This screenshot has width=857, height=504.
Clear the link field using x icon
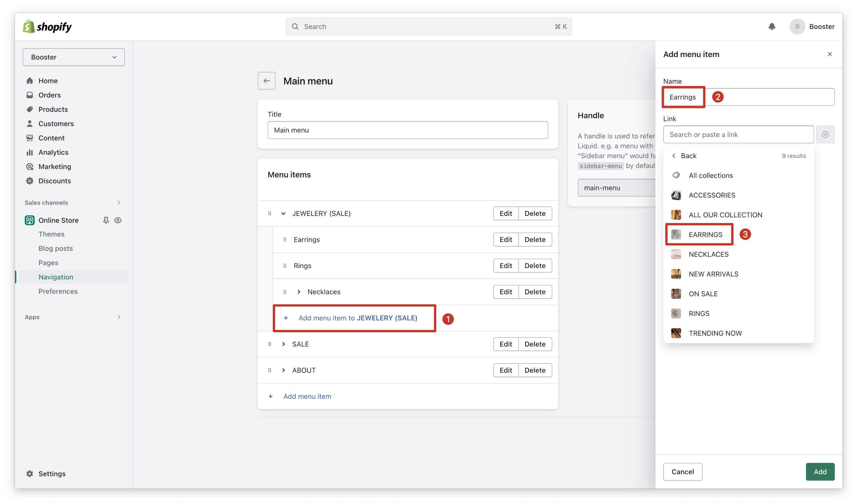(825, 135)
